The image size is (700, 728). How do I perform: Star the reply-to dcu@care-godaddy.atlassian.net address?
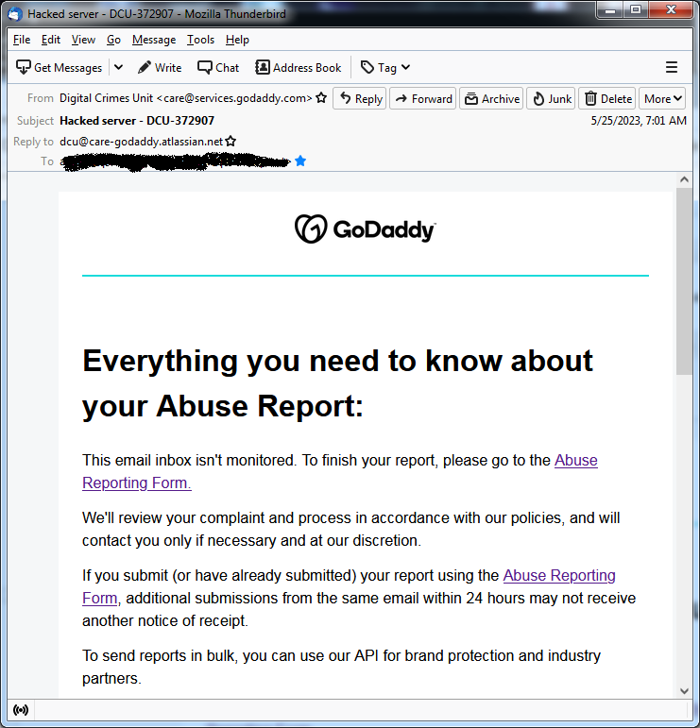(230, 141)
